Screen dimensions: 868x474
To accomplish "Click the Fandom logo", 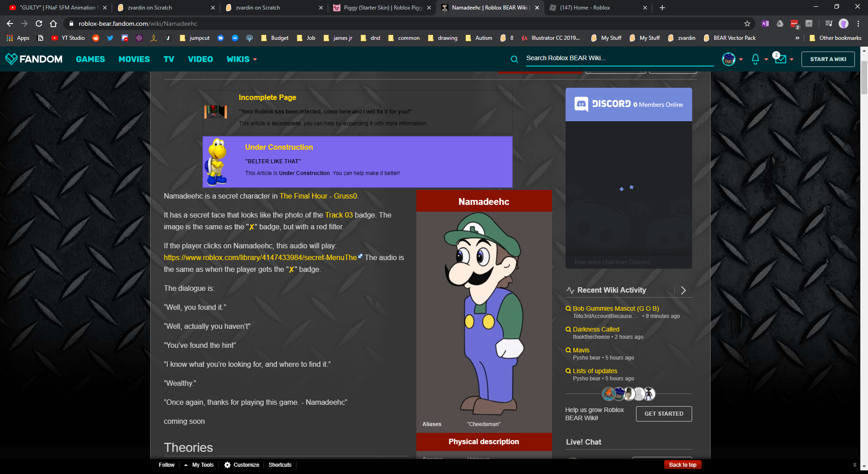I will (34, 59).
